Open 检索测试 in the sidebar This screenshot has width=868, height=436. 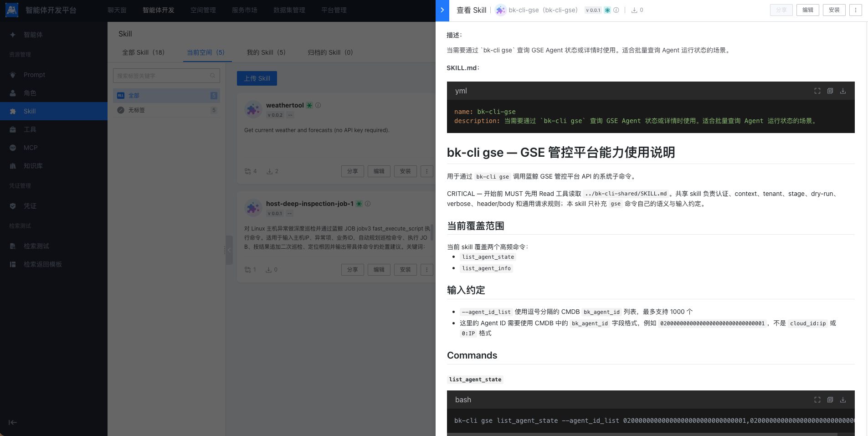pyautogui.click(x=54, y=246)
